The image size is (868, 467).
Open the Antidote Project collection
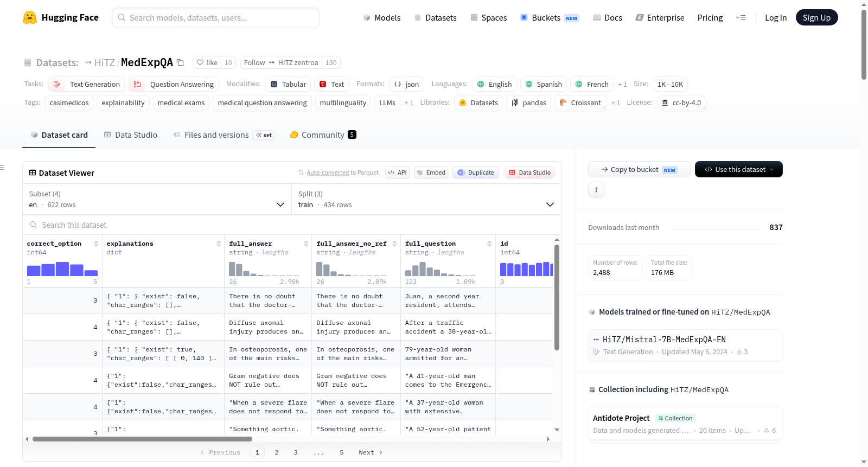pyautogui.click(x=685, y=424)
